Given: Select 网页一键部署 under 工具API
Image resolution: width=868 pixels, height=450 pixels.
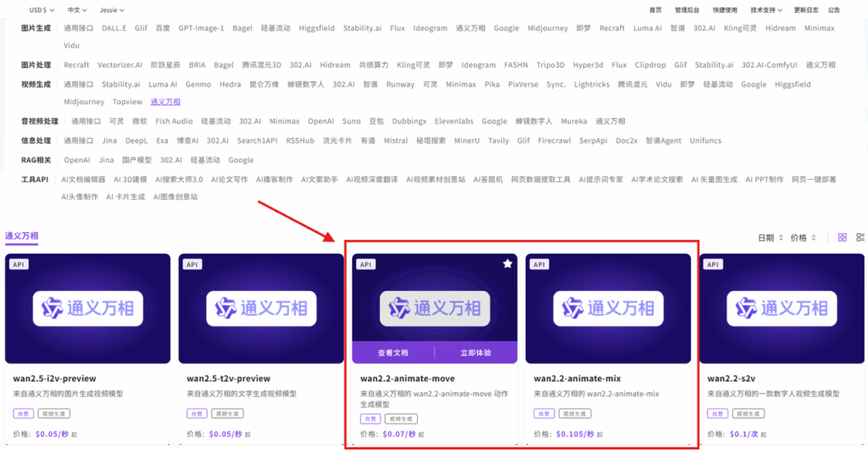Looking at the screenshot, I should (814, 180).
